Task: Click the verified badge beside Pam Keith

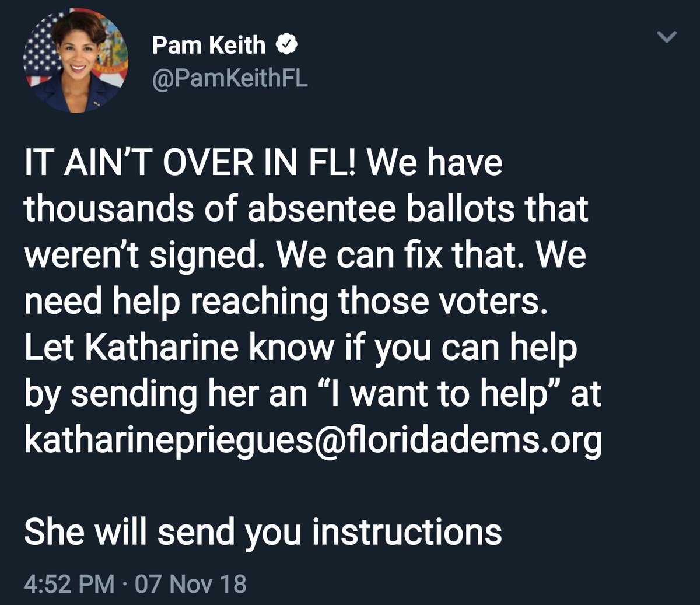Action: click(x=286, y=45)
